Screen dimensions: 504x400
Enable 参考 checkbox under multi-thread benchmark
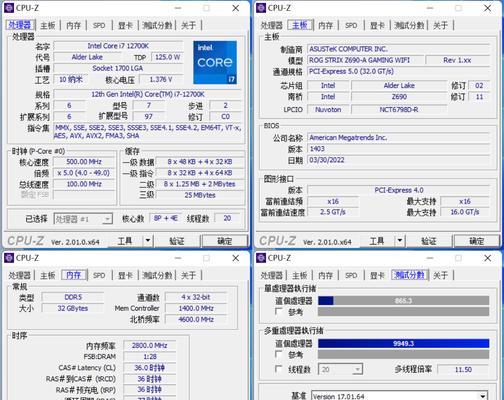(279, 354)
